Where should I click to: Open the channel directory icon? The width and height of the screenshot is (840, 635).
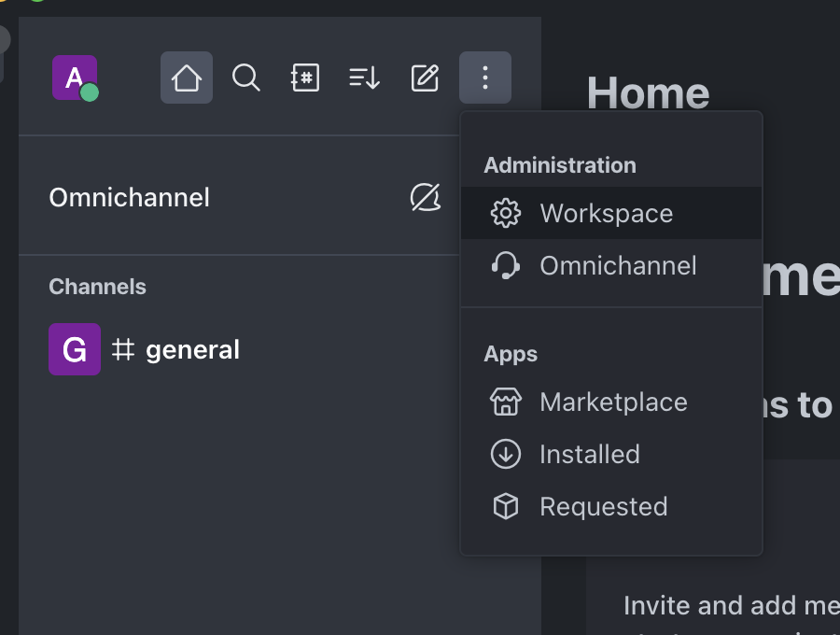(305, 78)
